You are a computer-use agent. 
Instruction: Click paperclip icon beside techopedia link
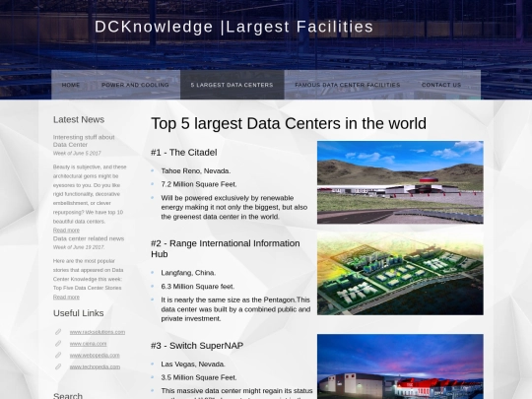coord(58,366)
